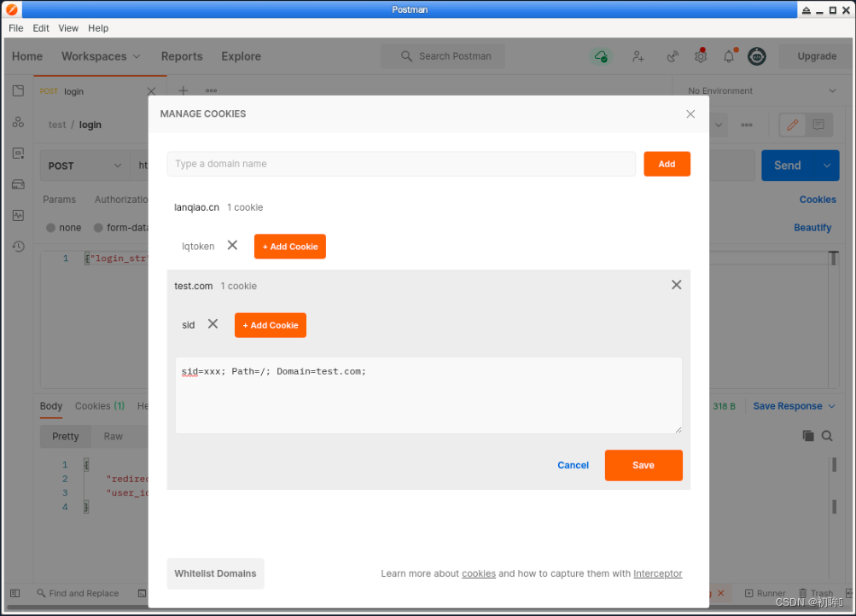Click the Search Postman field

point(443,56)
